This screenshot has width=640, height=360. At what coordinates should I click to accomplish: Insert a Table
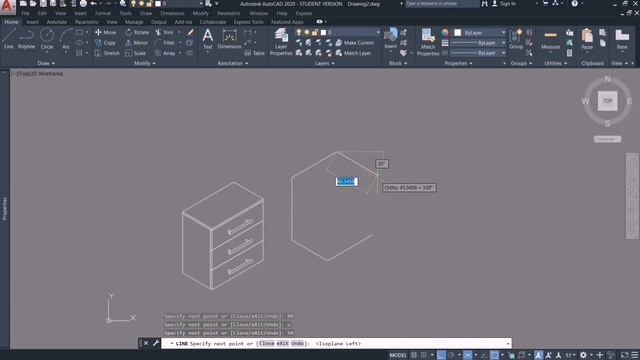[254, 53]
